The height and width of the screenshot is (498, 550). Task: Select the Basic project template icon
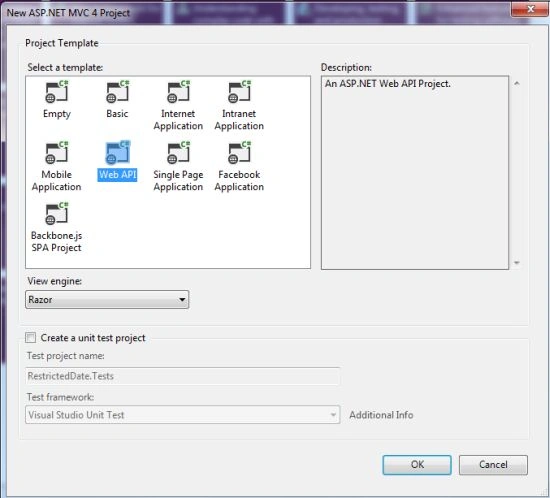[118, 92]
